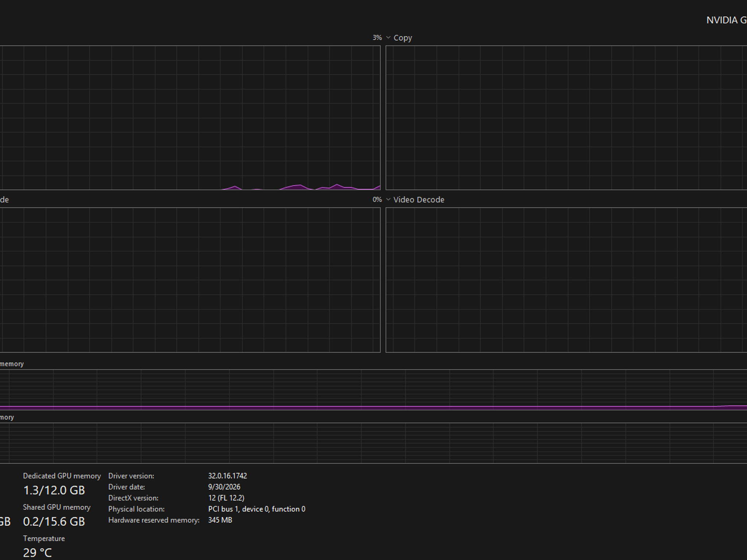
Task: Click the shared GPU memory usage graph below the purple-line graph
Action: pos(373,443)
